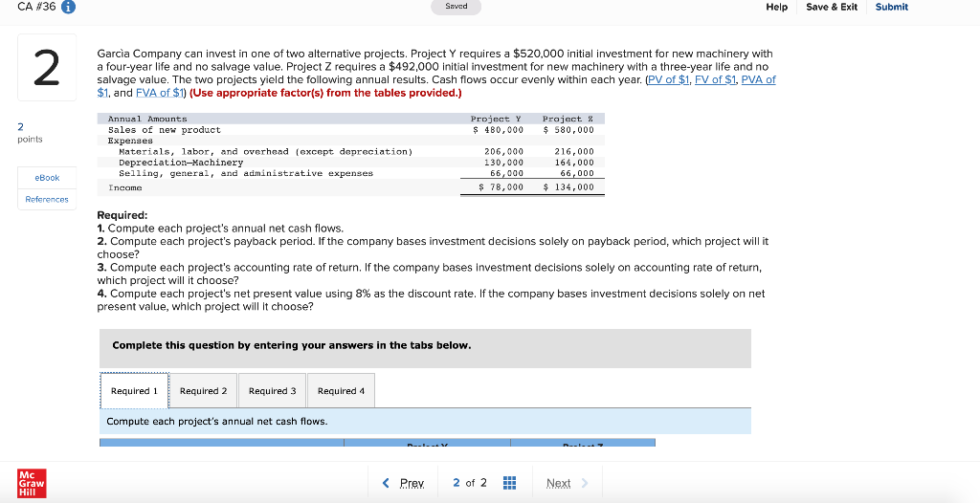Click the 'Annual Amounts' table header
Viewport: 980px width, 503px height.
(147, 119)
